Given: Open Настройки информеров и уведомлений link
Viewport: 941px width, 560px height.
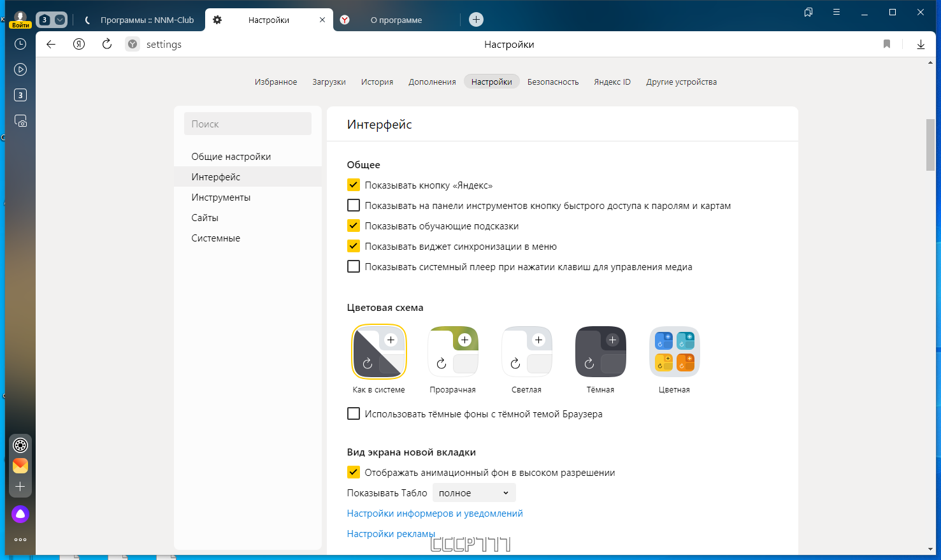Looking at the screenshot, I should point(435,513).
